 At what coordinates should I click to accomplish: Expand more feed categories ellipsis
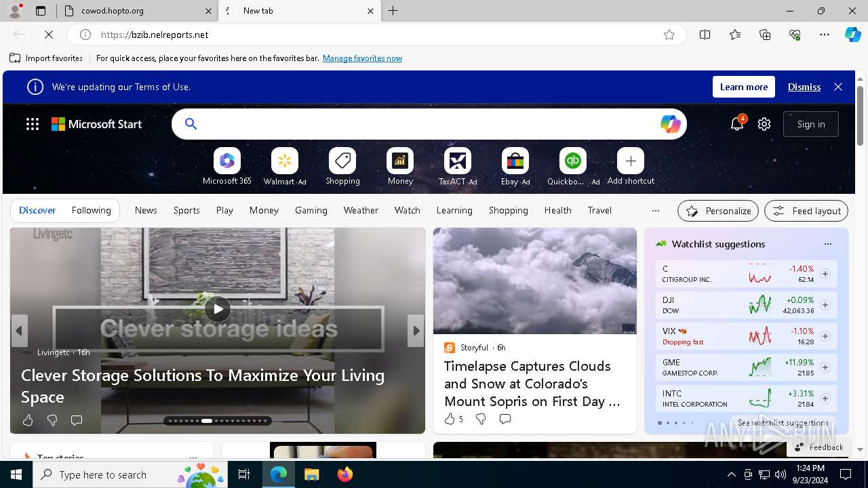[x=655, y=211]
